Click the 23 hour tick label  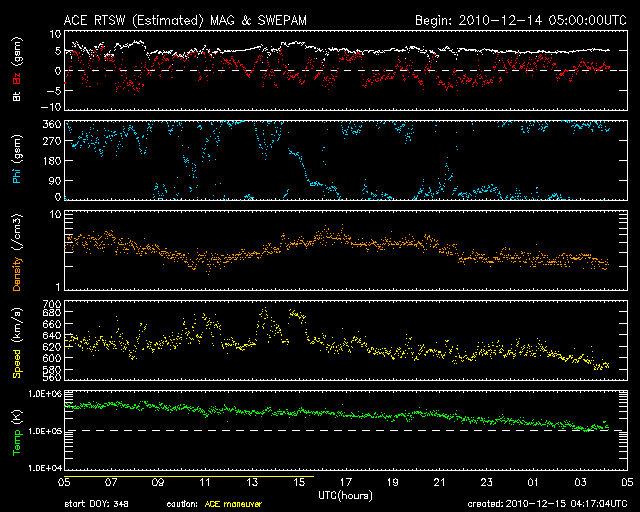[486, 482]
